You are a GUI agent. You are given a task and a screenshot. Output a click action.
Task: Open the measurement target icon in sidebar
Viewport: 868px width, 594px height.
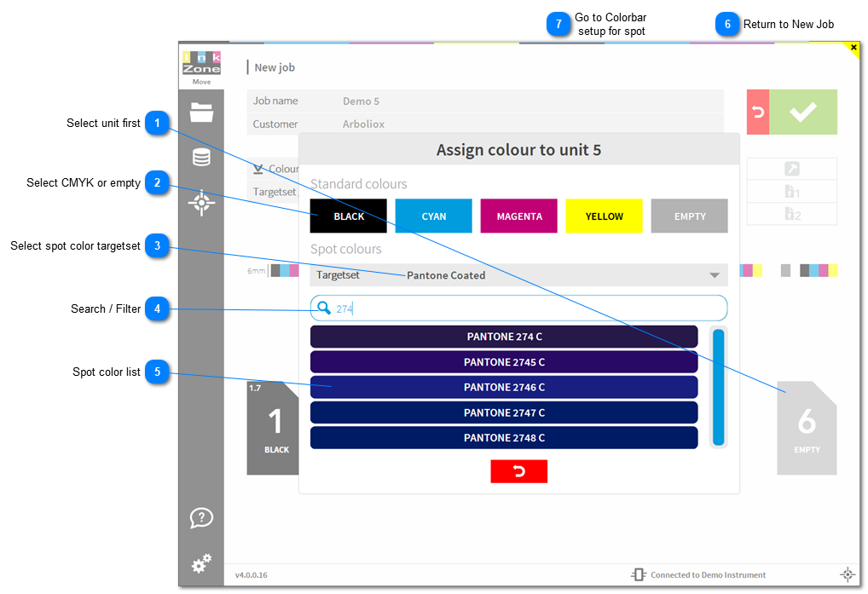coord(201,203)
